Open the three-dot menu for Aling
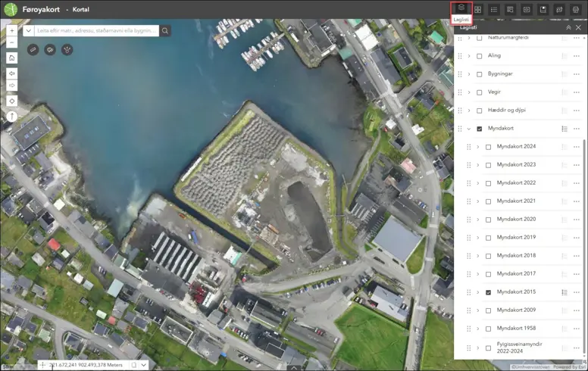The image size is (588, 371). click(577, 56)
